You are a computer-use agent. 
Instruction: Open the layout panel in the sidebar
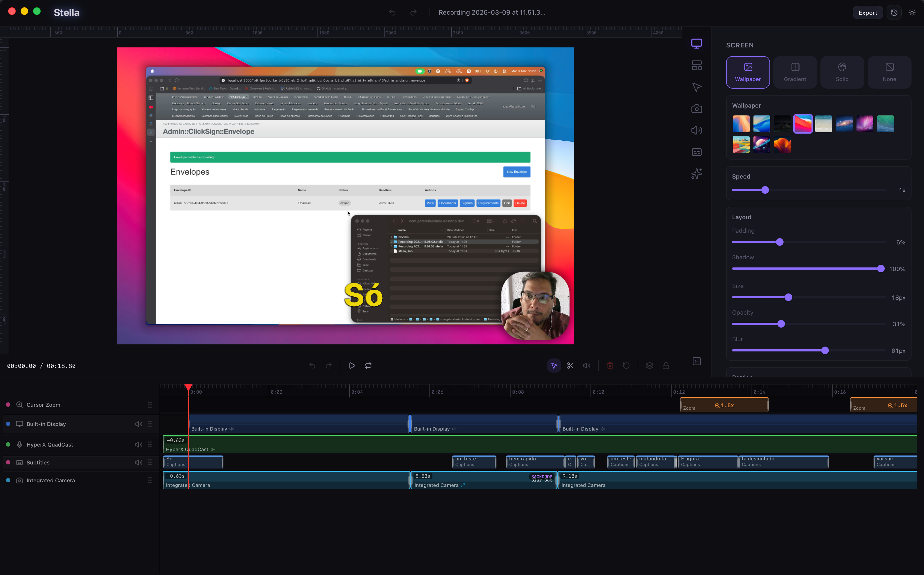pyautogui.click(x=697, y=65)
